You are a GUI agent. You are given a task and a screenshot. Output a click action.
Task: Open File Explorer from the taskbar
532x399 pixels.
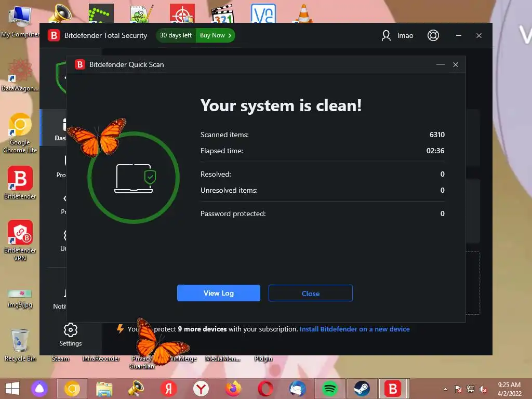pos(104,389)
